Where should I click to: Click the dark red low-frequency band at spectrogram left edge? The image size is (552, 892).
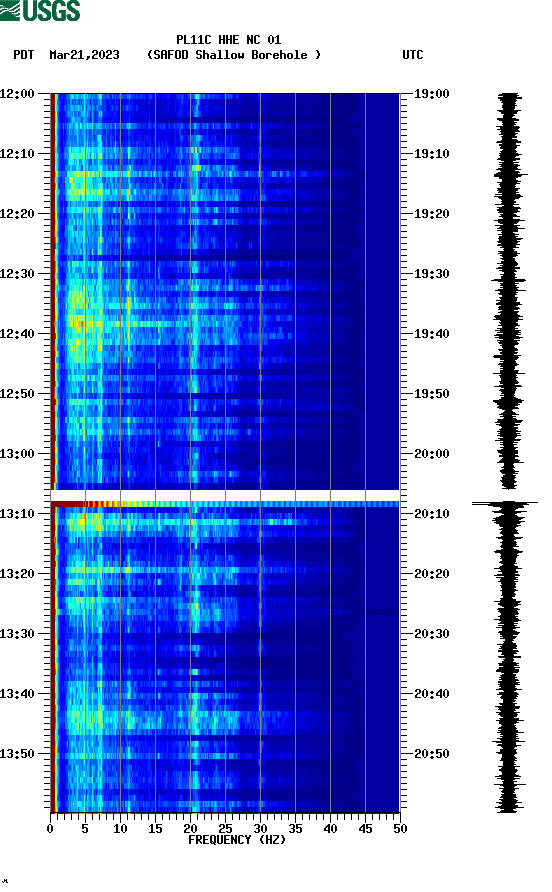53,452
